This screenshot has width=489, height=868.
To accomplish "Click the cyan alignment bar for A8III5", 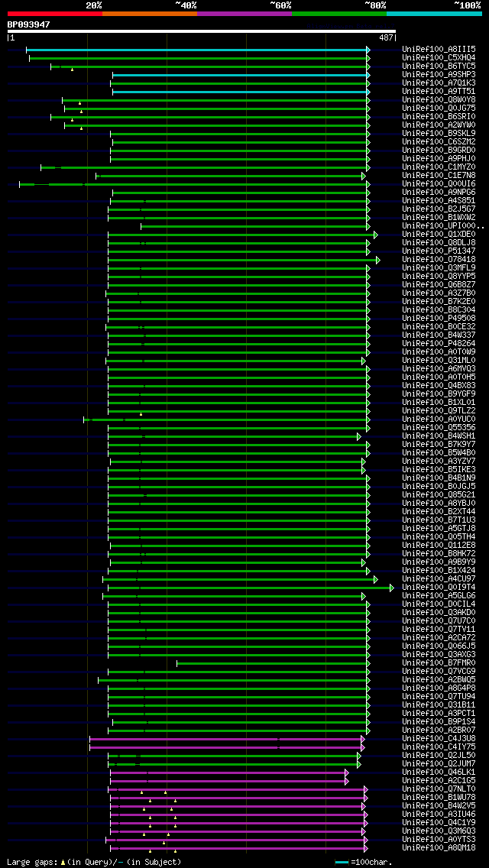I will click(x=198, y=50).
